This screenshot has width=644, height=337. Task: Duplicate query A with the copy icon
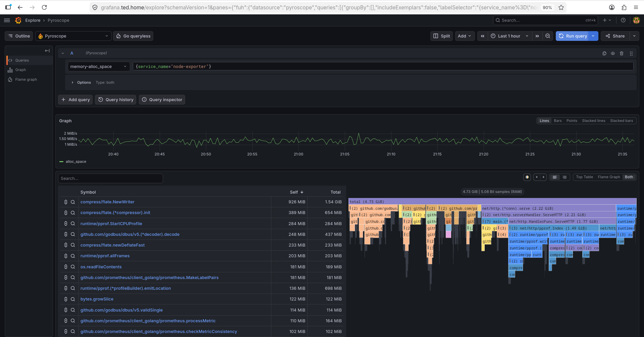coord(604,53)
